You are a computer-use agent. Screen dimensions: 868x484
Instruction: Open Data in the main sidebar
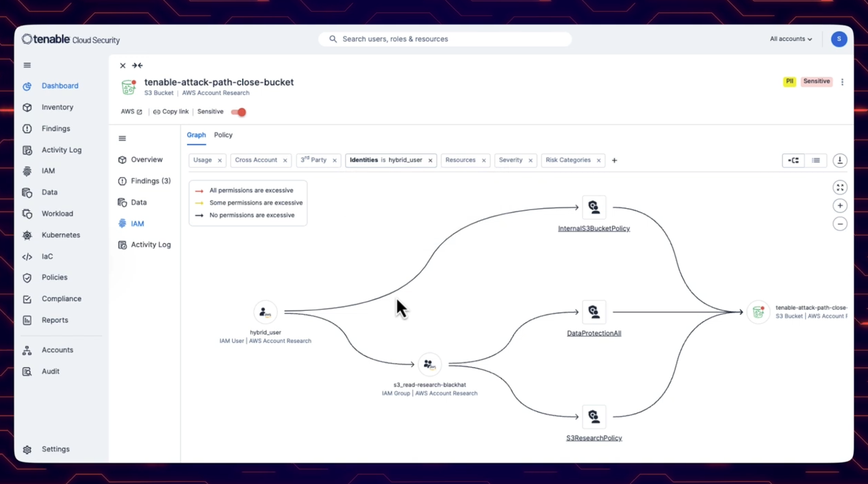[40, 192]
